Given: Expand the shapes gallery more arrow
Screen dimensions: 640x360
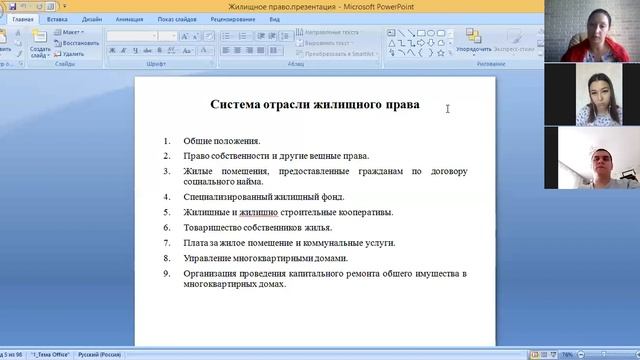Looking at the screenshot, I should pos(451,53).
